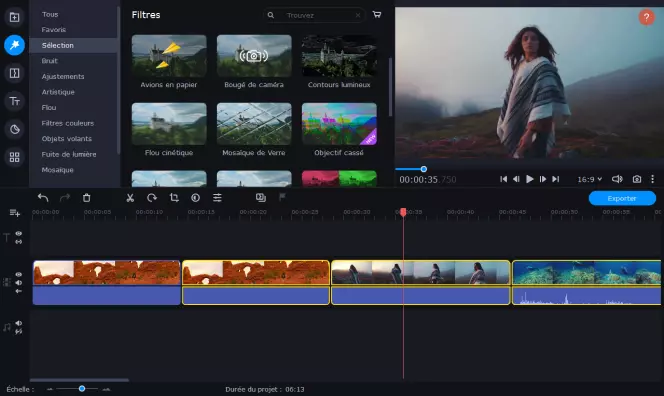Select the first red rock arch clip
Viewport: 664px width, 396px height.
click(x=107, y=282)
